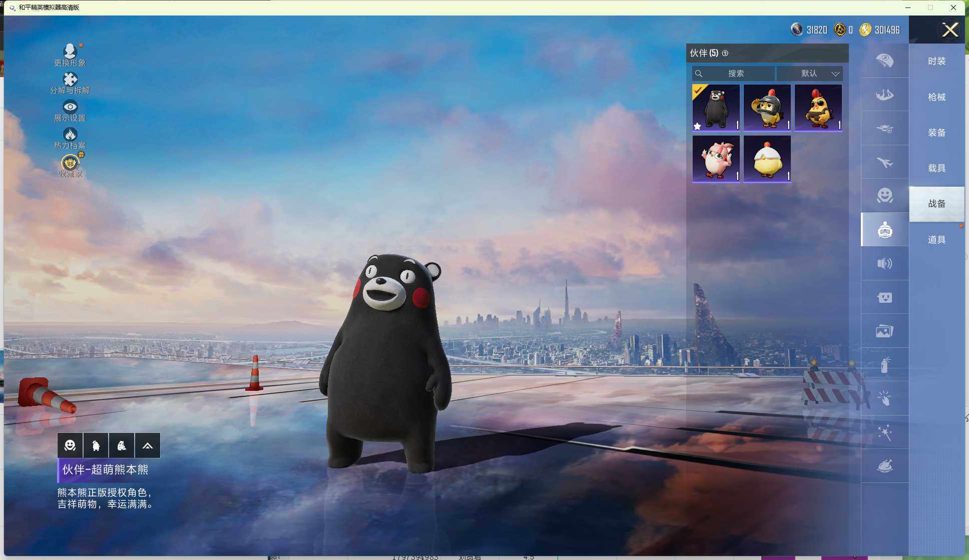969x560 pixels.
Task: Select the speaker voice pack category
Action: point(884,263)
